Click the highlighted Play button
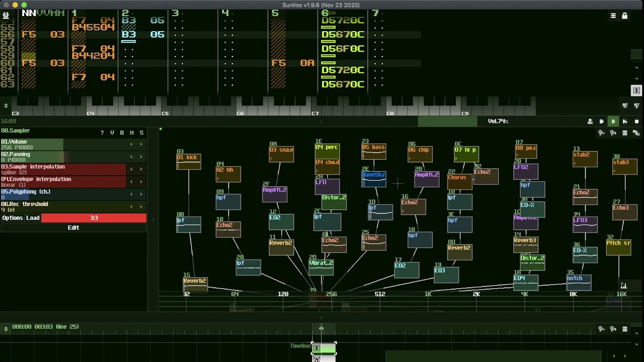Image resolution: width=644 pixels, height=362 pixels. pos(613,122)
